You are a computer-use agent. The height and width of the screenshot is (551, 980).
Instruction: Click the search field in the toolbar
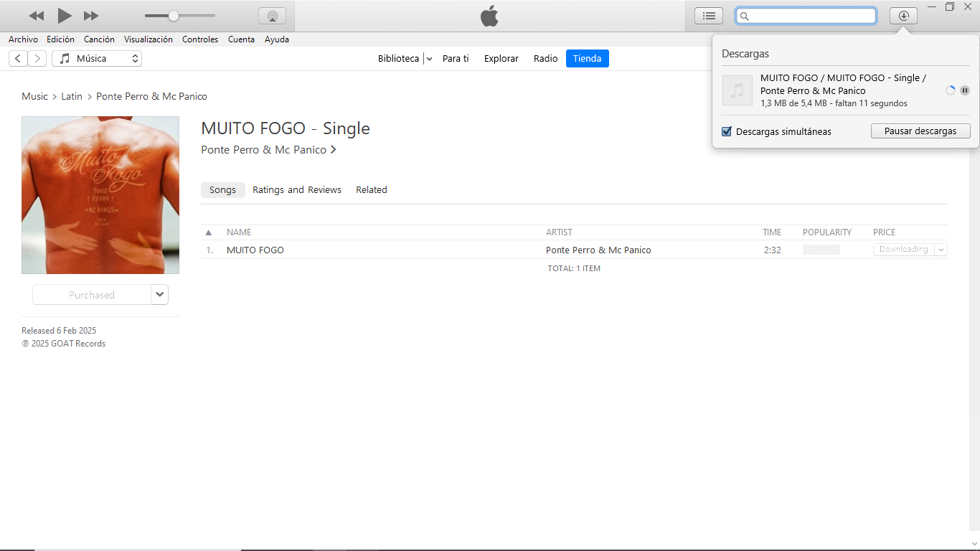pyautogui.click(x=806, y=16)
